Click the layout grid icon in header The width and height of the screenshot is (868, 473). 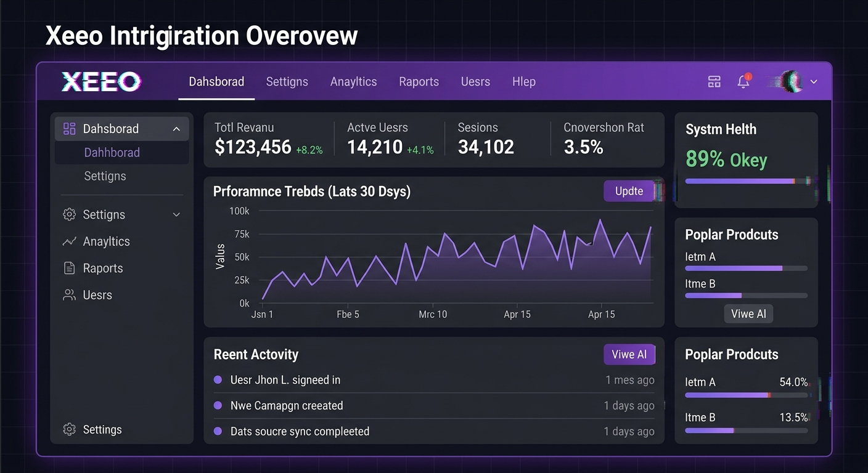[x=714, y=81]
